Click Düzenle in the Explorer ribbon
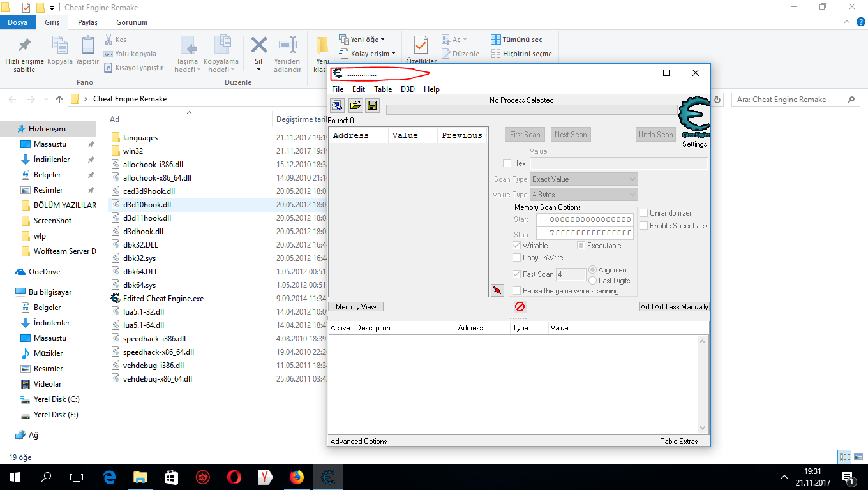 click(460, 54)
